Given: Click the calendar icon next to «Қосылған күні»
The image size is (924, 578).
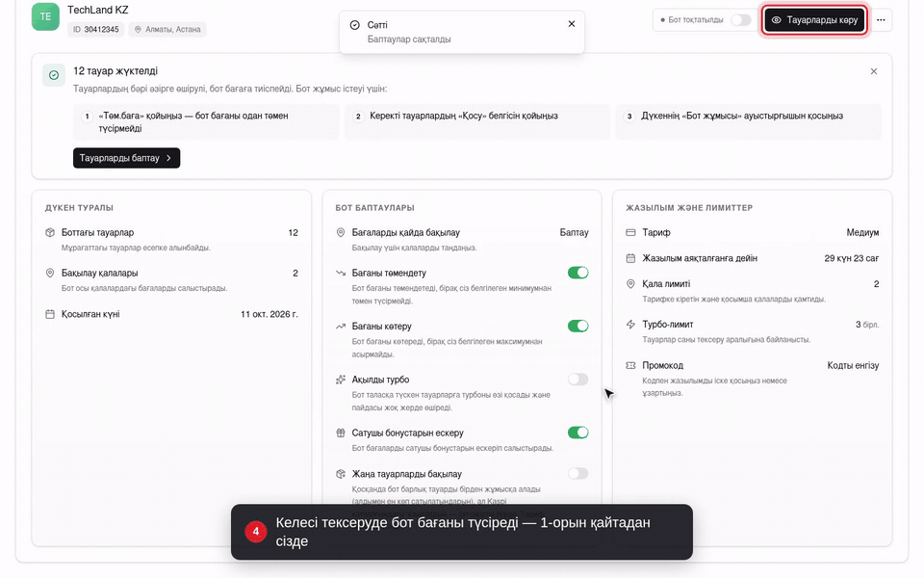Looking at the screenshot, I should click(50, 314).
